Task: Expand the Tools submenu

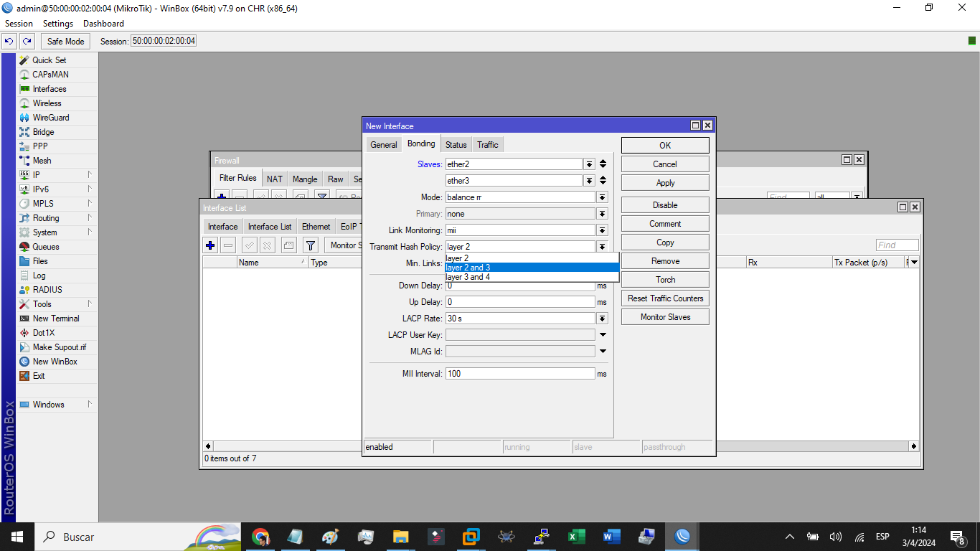Action: [x=90, y=304]
